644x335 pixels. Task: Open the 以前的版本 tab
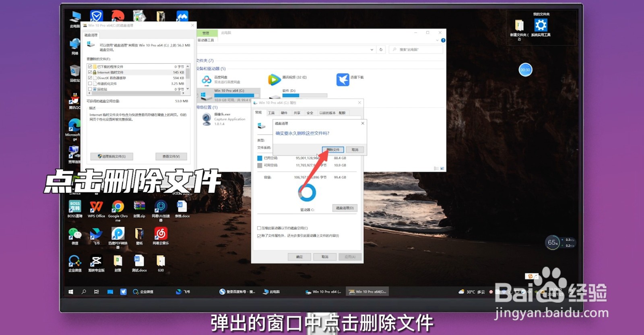[327, 113]
